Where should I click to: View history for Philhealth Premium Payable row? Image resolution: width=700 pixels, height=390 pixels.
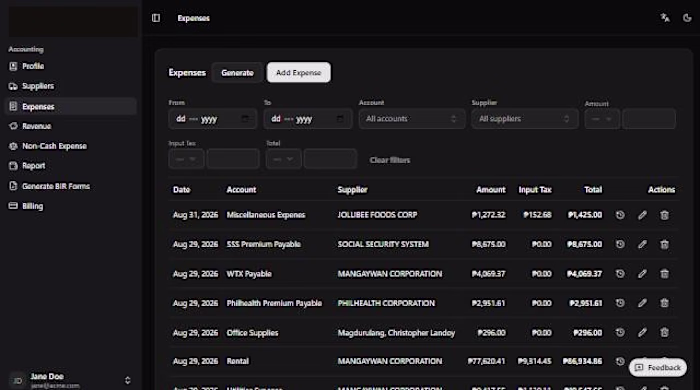(x=620, y=303)
